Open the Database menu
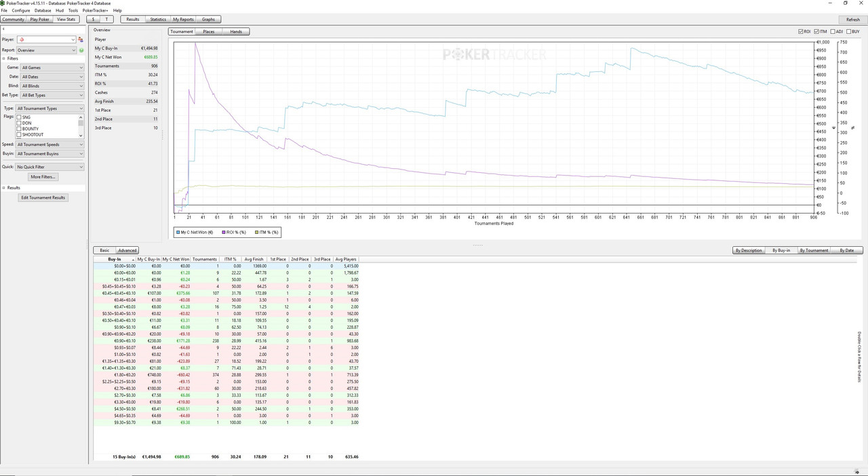868x476 pixels. pyautogui.click(x=43, y=11)
